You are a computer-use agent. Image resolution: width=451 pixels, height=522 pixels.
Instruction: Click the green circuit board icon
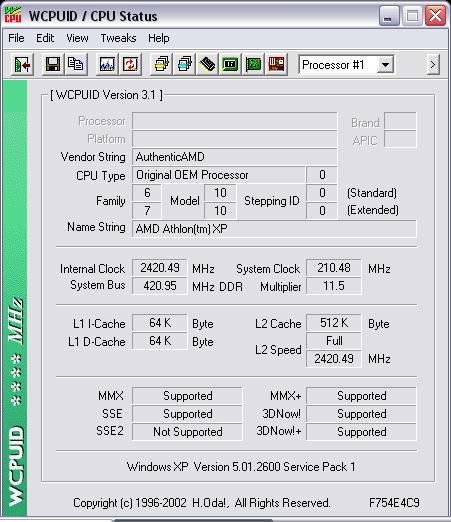coord(253,64)
